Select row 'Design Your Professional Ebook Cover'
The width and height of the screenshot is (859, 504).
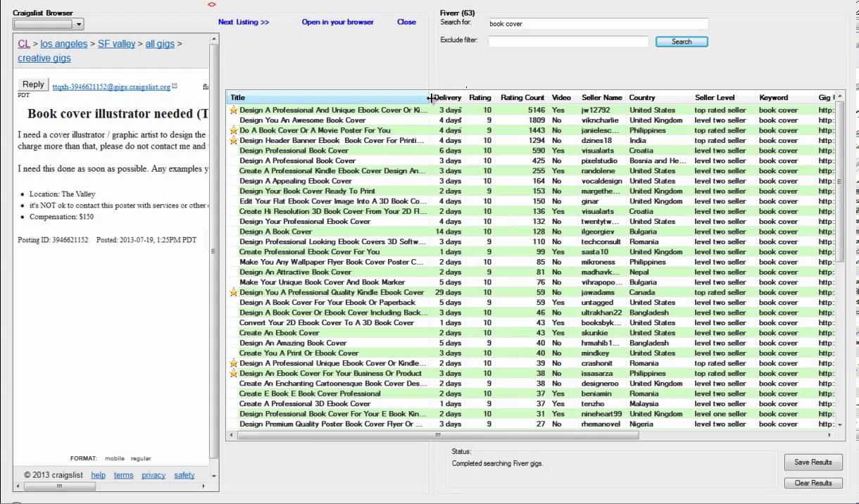pyautogui.click(x=531, y=222)
